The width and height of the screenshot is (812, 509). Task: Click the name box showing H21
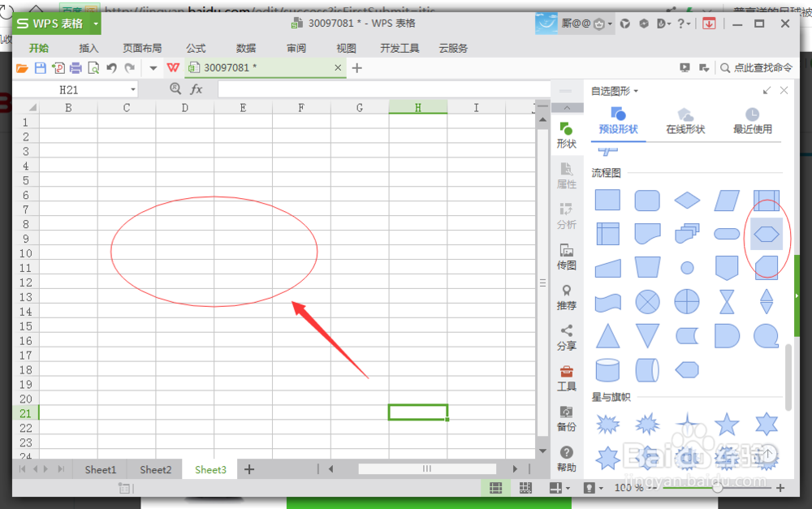(69, 90)
